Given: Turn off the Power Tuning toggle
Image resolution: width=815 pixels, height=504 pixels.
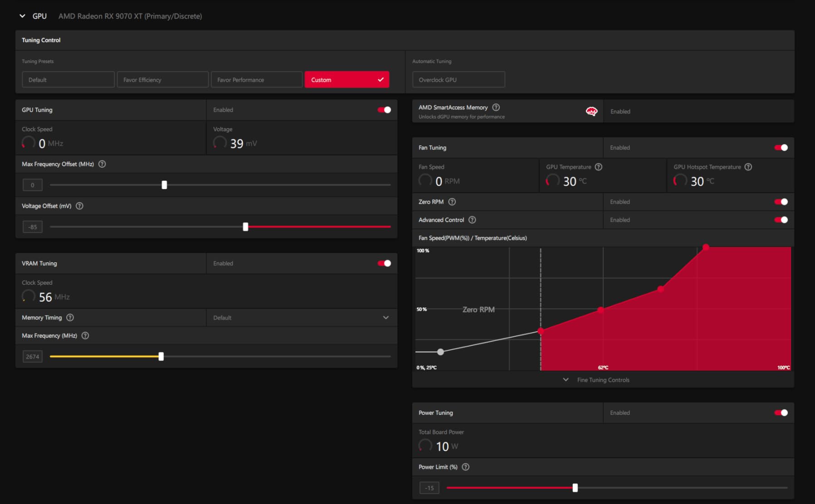Looking at the screenshot, I should click(x=781, y=413).
